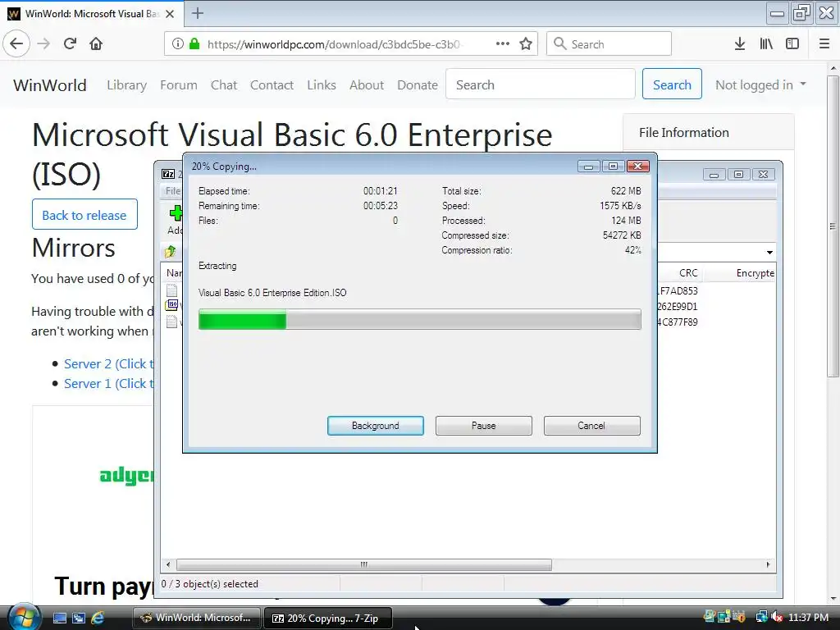The height and width of the screenshot is (630, 840).
Task: Click the green padlock security icon
Action: (194, 44)
